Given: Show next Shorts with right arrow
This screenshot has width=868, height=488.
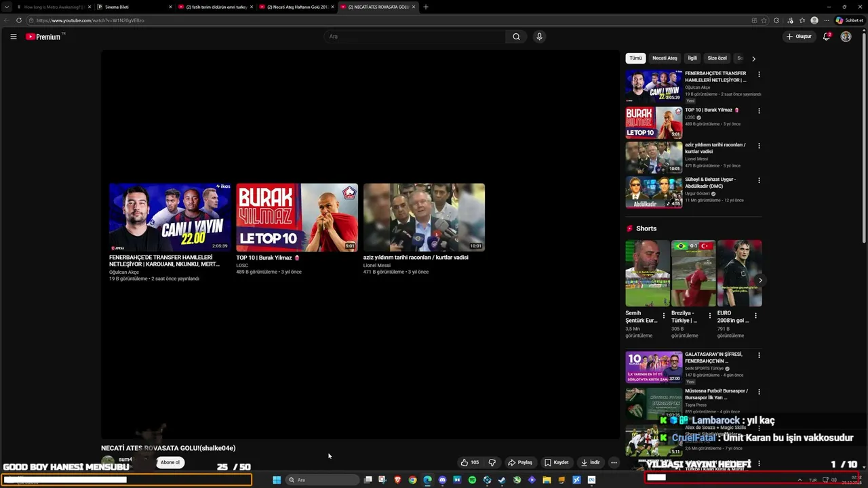Looking at the screenshot, I should tap(760, 280).
